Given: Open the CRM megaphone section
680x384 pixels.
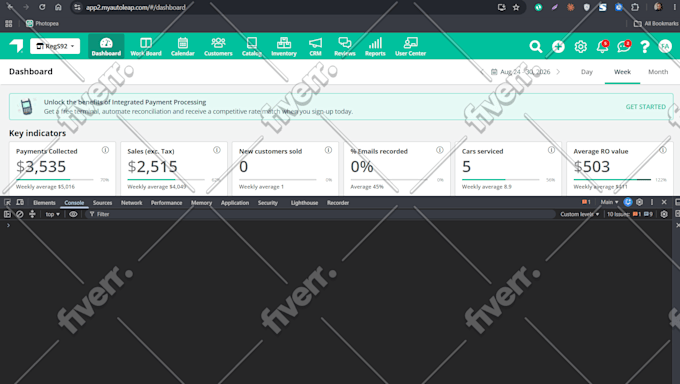Looking at the screenshot, I should [x=315, y=46].
